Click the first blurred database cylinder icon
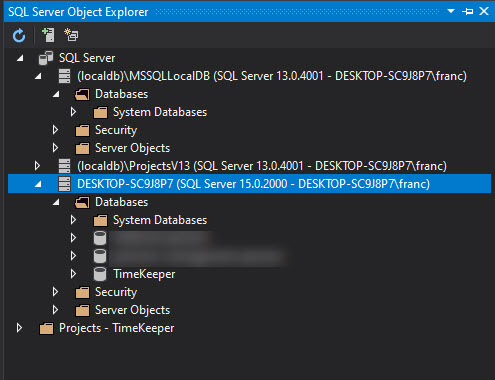The width and height of the screenshot is (495, 380). pyautogui.click(x=100, y=238)
